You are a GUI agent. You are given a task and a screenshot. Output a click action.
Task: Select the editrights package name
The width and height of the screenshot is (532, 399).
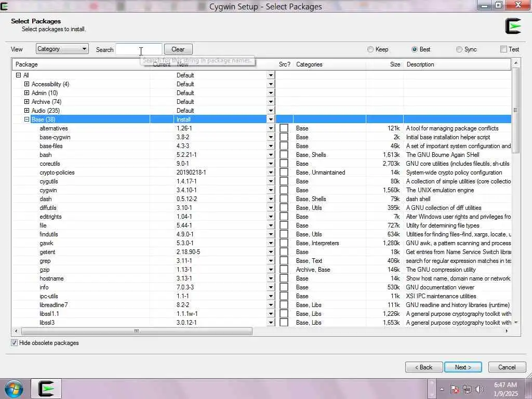[x=50, y=217]
